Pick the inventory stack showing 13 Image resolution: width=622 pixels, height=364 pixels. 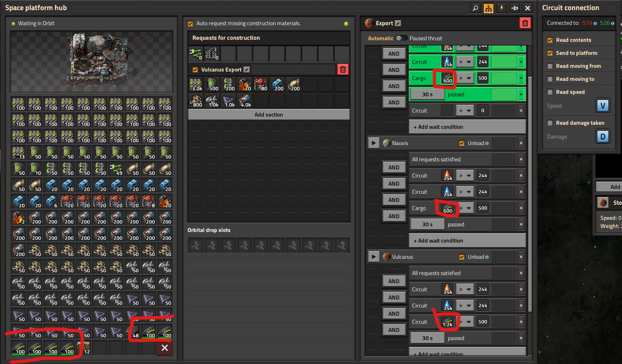18,153
